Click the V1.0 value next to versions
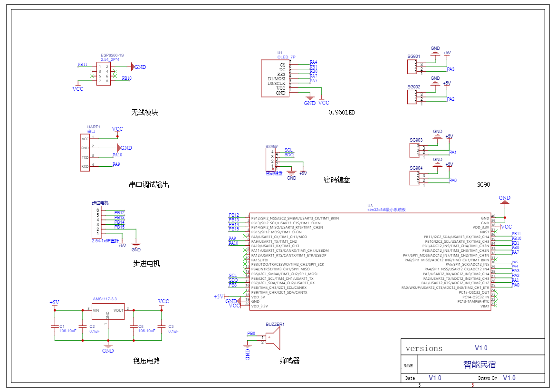 click(x=481, y=348)
